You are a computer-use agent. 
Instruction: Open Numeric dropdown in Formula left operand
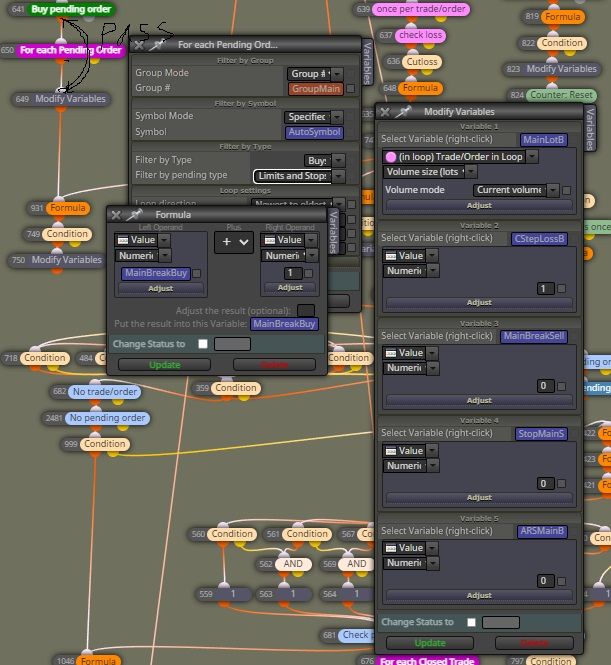pyautogui.click(x=143, y=256)
